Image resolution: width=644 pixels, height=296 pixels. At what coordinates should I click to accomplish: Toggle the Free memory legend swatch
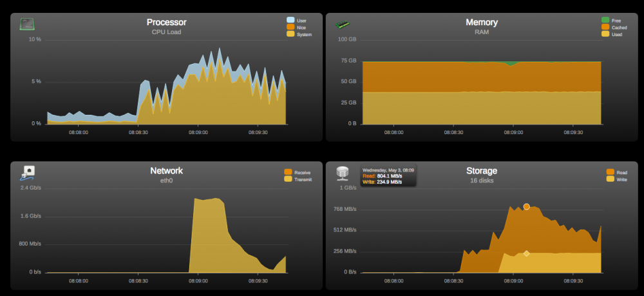(x=605, y=20)
